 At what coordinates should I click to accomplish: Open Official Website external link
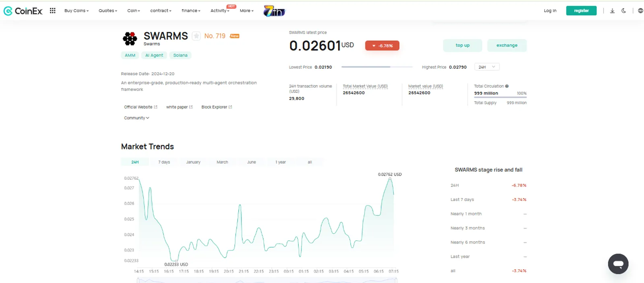click(140, 107)
